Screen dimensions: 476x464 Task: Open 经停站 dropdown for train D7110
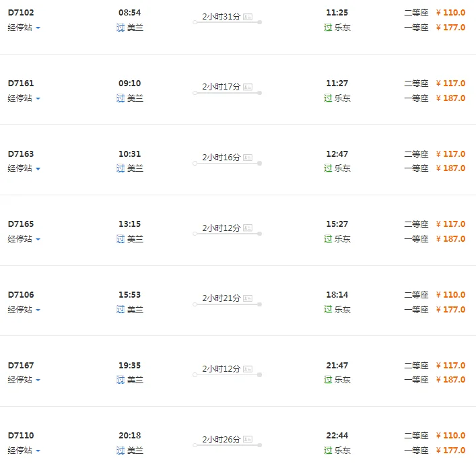24,451
